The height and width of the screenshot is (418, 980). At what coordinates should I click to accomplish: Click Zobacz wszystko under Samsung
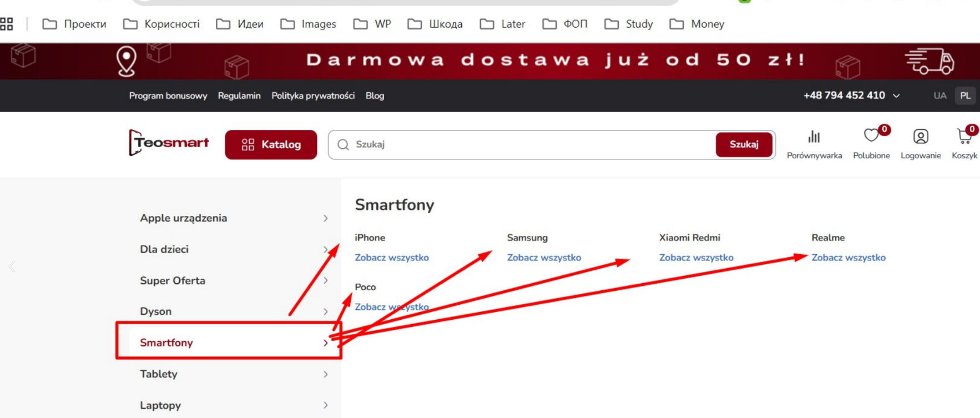click(544, 258)
